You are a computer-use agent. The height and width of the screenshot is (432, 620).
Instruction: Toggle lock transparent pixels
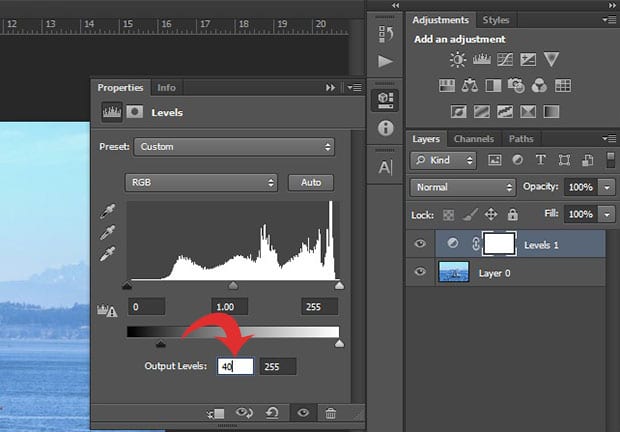click(x=448, y=215)
